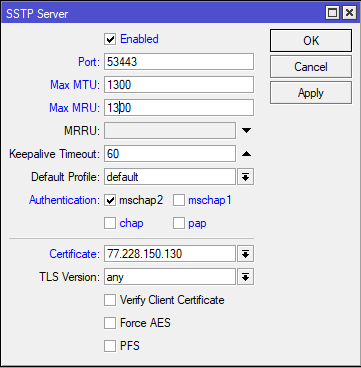
Task: Click the Cancel button
Action: point(311,67)
